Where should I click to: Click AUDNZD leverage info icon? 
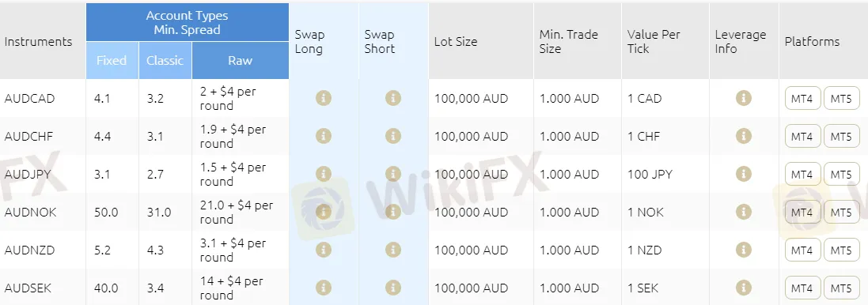744,250
